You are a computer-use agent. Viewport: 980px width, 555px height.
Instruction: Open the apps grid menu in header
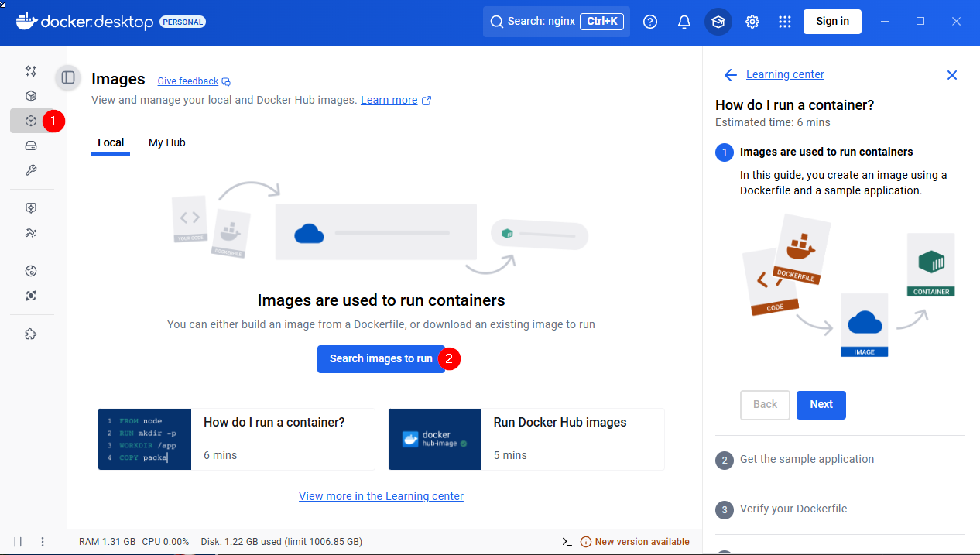tap(785, 22)
